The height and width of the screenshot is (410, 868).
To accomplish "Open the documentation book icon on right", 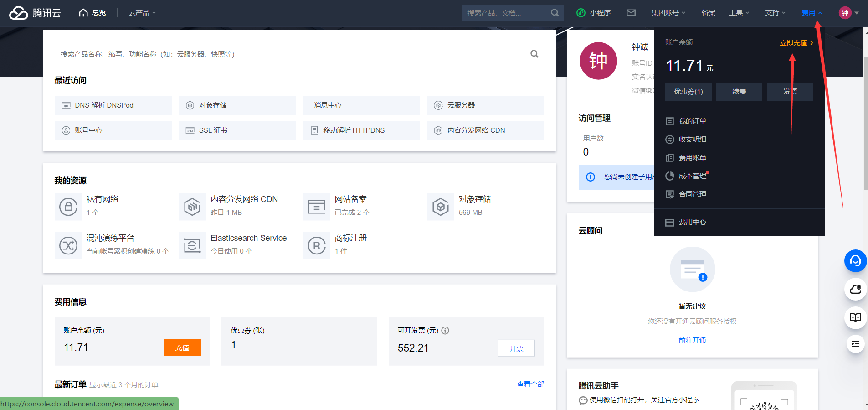I will point(855,317).
